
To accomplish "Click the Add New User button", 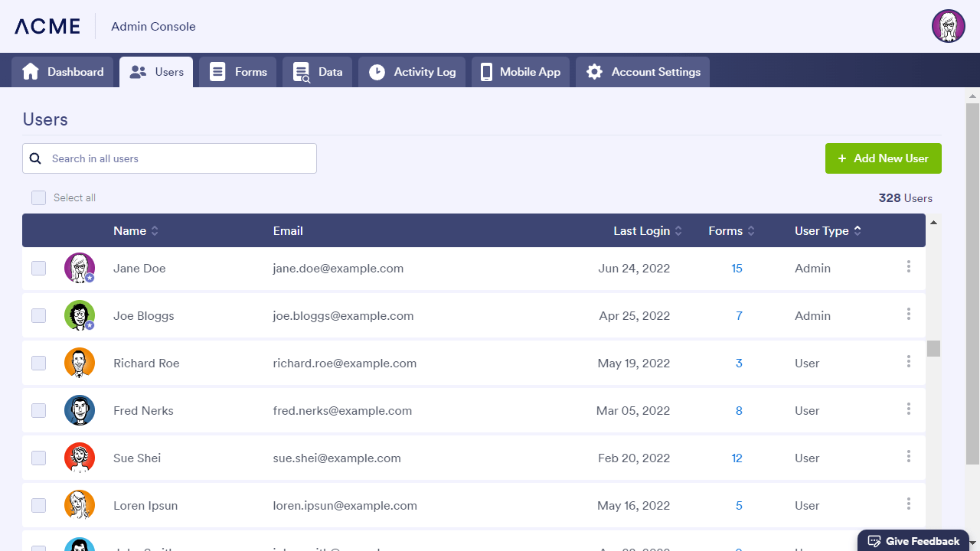I will click(883, 158).
